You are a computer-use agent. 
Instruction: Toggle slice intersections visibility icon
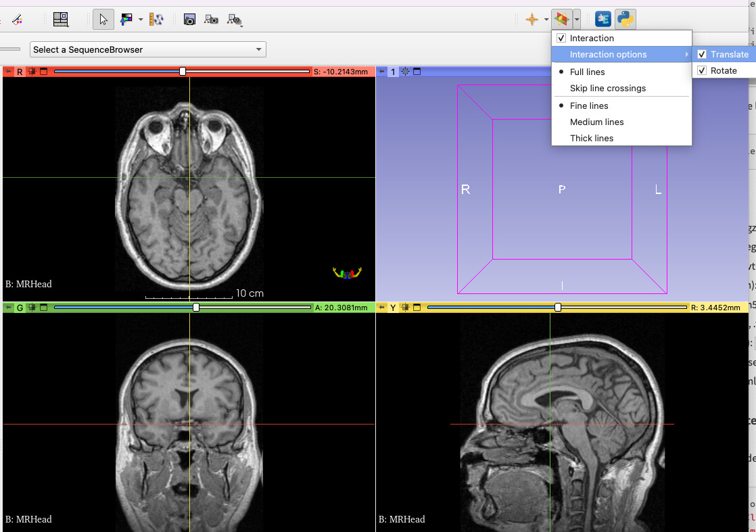pyautogui.click(x=562, y=20)
